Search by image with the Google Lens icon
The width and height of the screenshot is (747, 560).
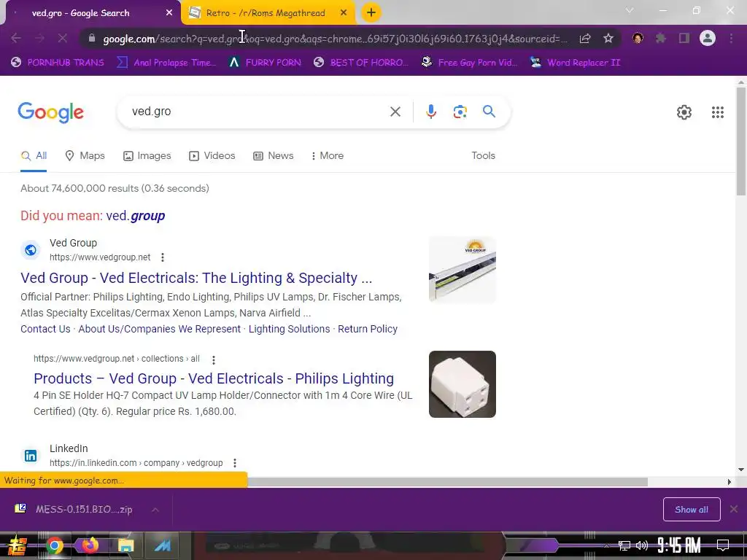(460, 112)
